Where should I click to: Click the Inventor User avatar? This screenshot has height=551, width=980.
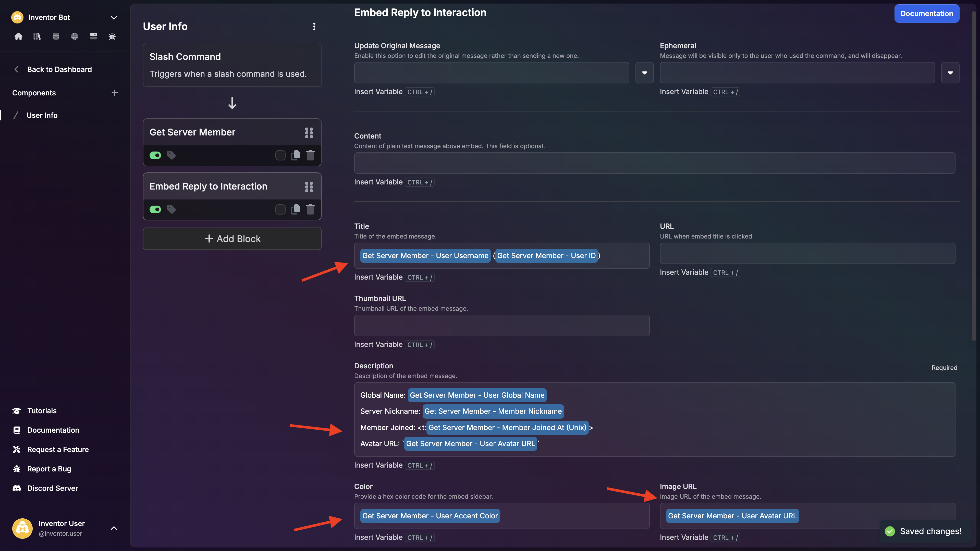coord(22,528)
